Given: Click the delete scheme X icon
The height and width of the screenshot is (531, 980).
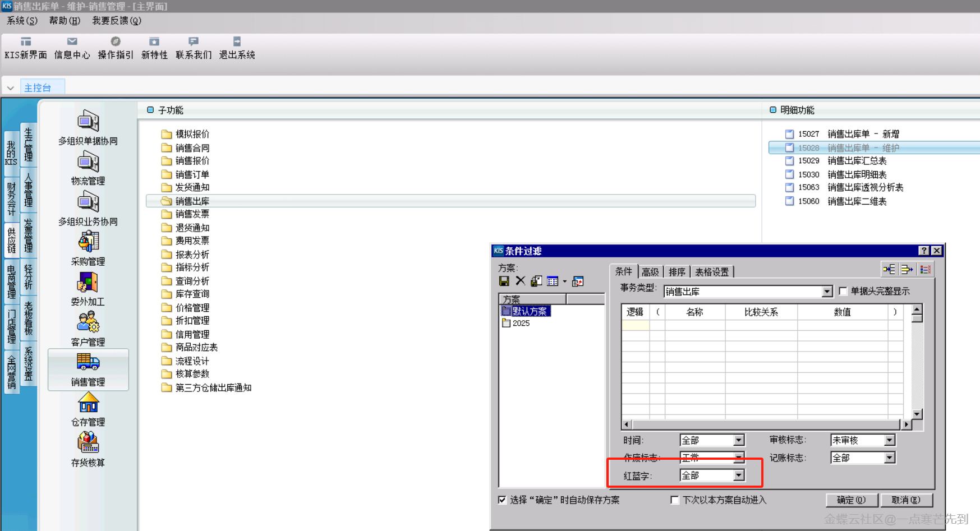Looking at the screenshot, I should pos(520,281).
